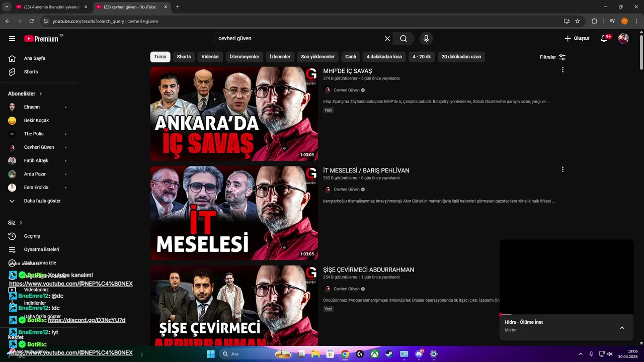
Task: Open the notifications bell
Action: [605, 39]
